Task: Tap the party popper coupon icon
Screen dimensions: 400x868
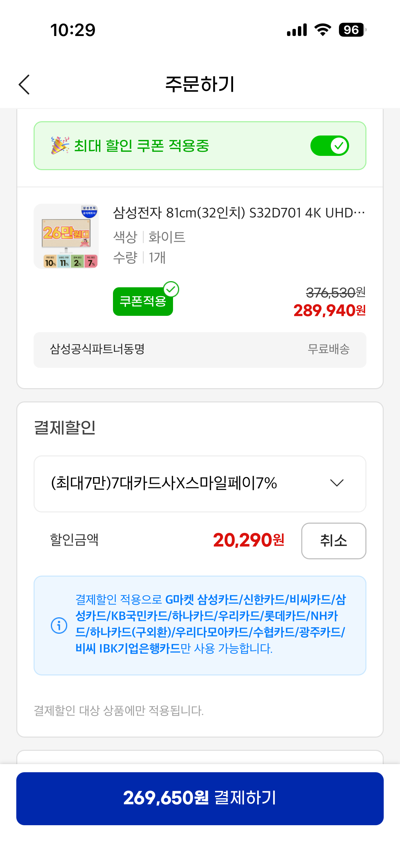Action: [60, 146]
